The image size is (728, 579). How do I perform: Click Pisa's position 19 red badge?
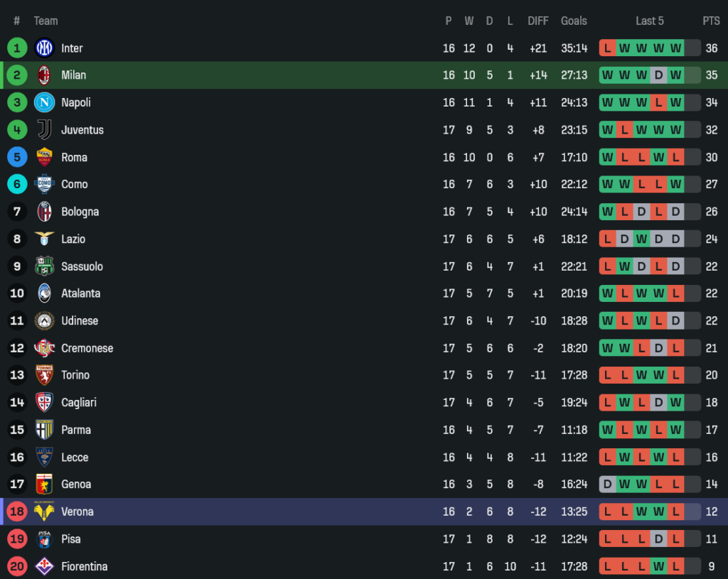(17, 539)
